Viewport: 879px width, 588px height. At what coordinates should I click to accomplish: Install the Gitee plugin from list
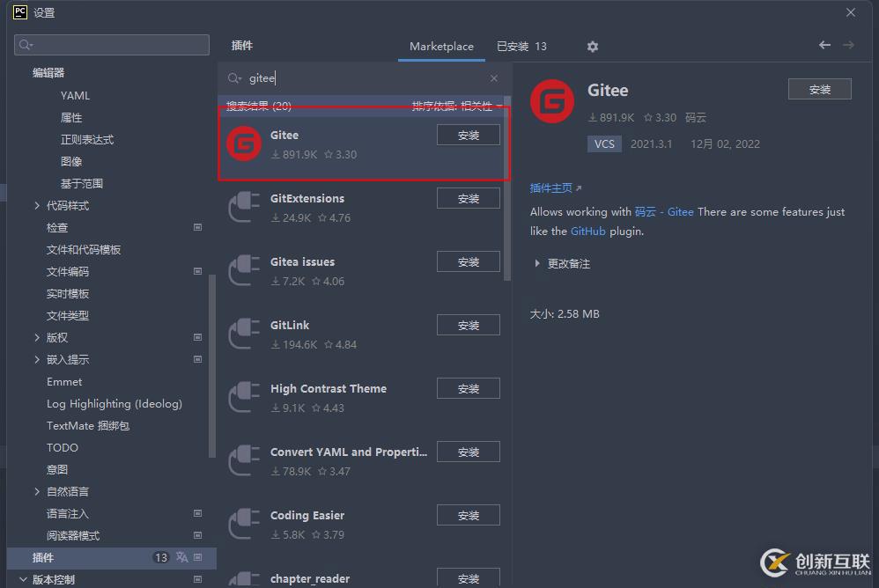(x=468, y=135)
